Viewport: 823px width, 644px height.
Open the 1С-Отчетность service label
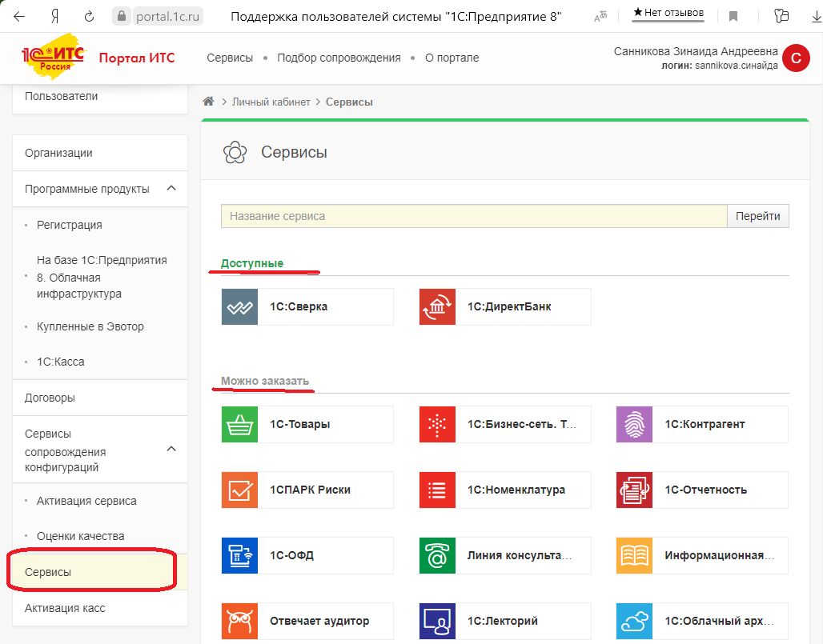coord(705,490)
